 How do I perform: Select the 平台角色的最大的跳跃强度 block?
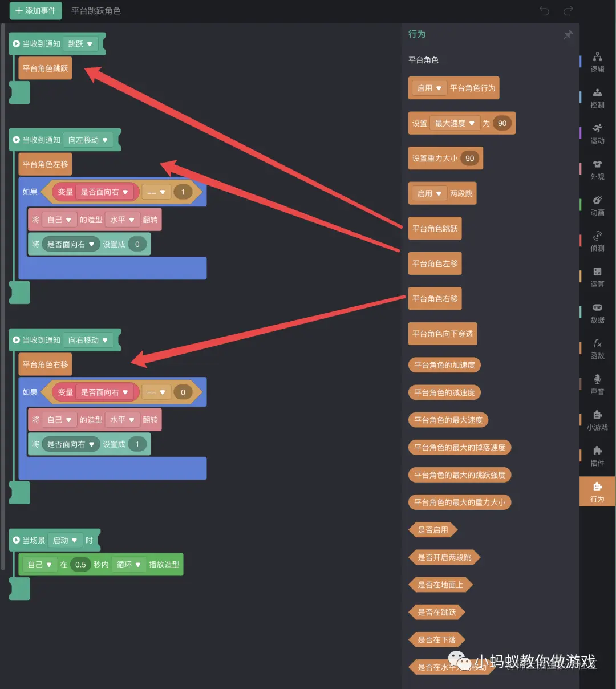[x=460, y=475]
